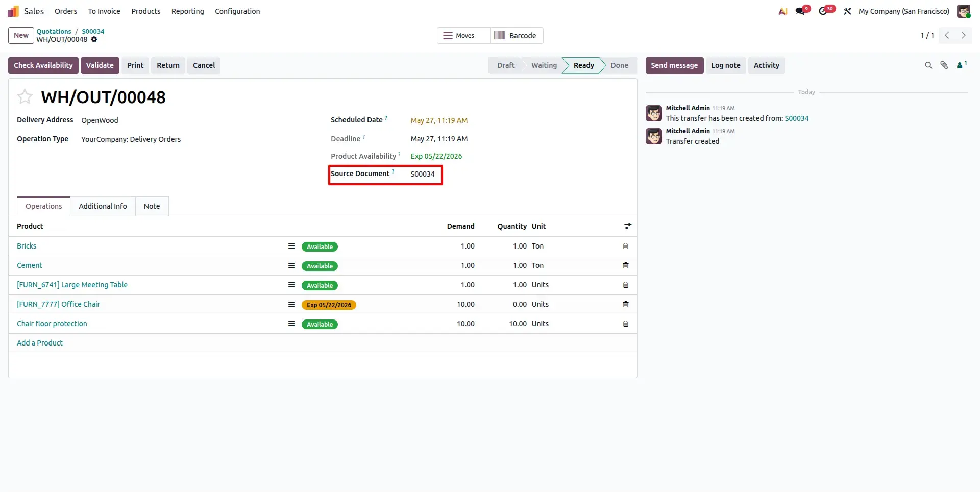The width and height of the screenshot is (980, 493).
Task: Click the search icon in chatter
Action: point(928,65)
